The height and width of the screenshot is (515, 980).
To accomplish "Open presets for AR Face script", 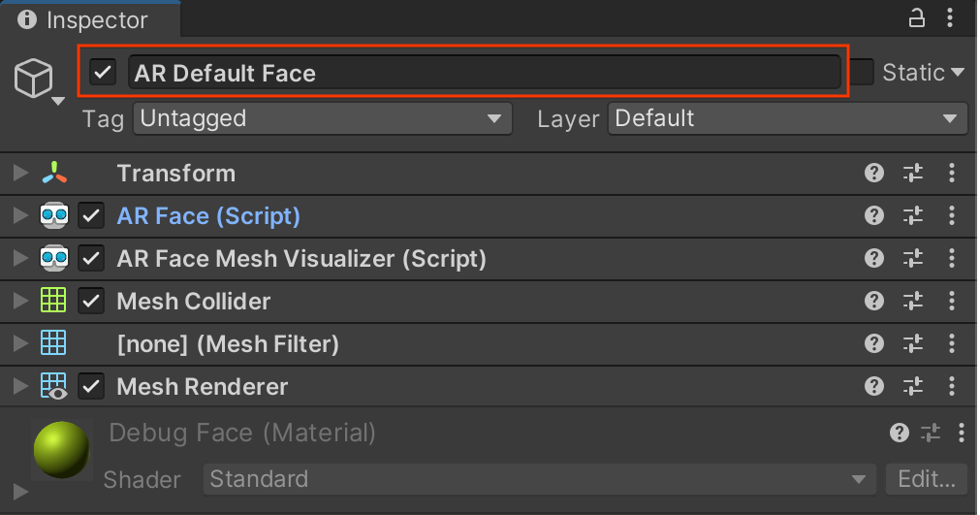I will pyautogui.click(x=913, y=216).
